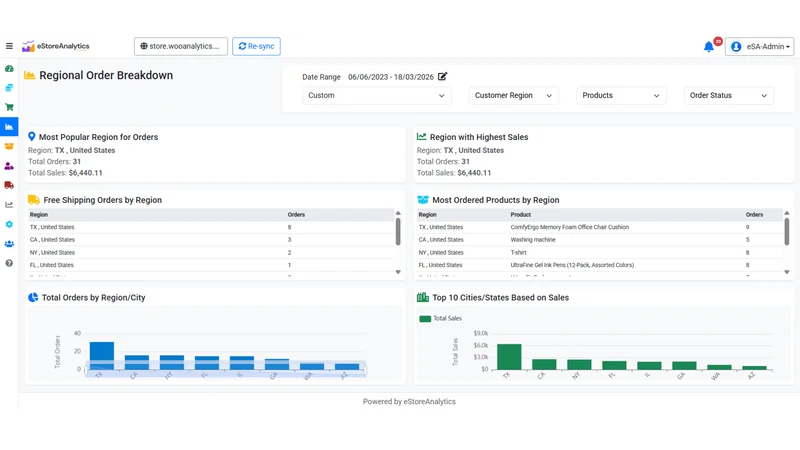The image size is (800, 450).
Task: Click the edit date range pencil icon
Action: [x=442, y=77]
